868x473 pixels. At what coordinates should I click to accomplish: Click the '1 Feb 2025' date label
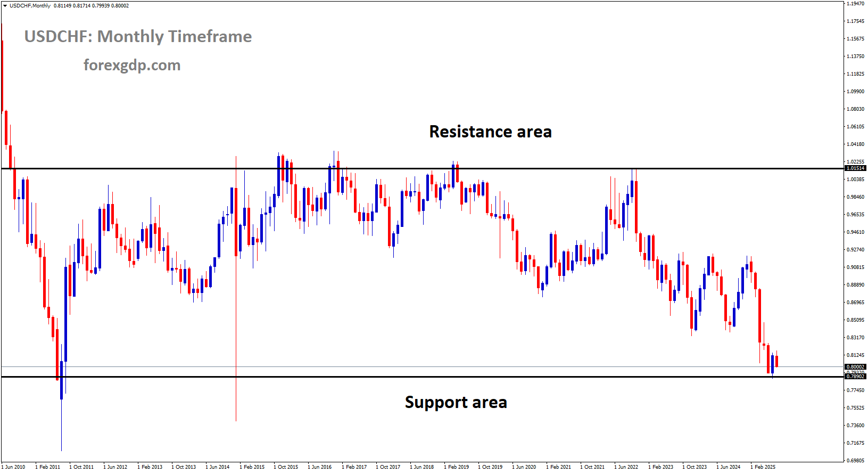(x=763, y=467)
